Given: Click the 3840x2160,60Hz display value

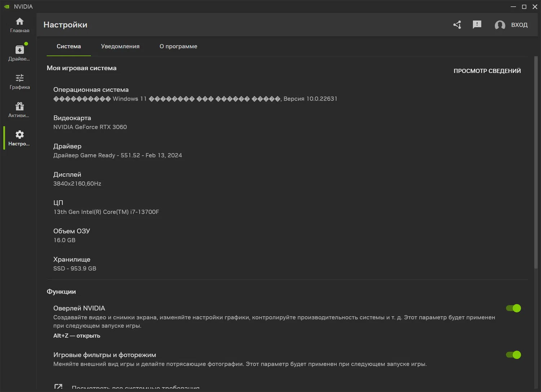Looking at the screenshot, I should (77, 183).
